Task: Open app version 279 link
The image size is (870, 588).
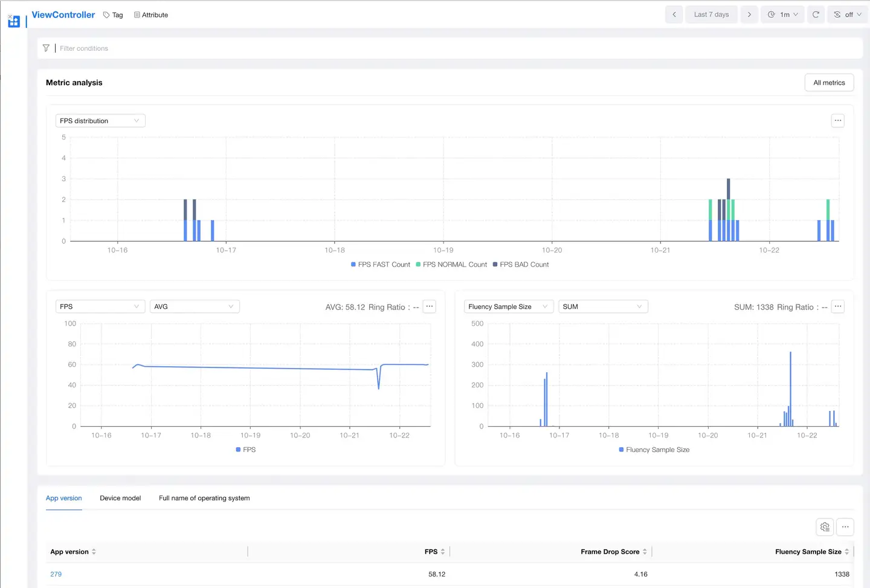Action: coord(56,574)
